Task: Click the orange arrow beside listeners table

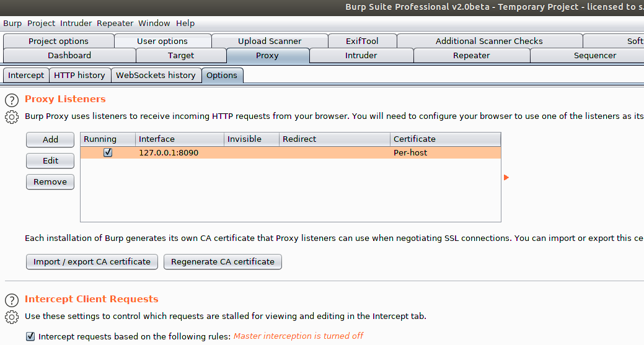Action: click(x=506, y=178)
